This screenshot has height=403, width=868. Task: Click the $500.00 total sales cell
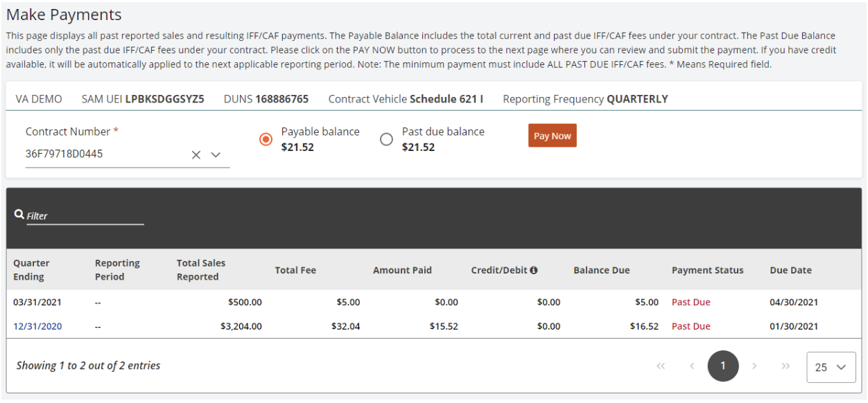coord(245,302)
